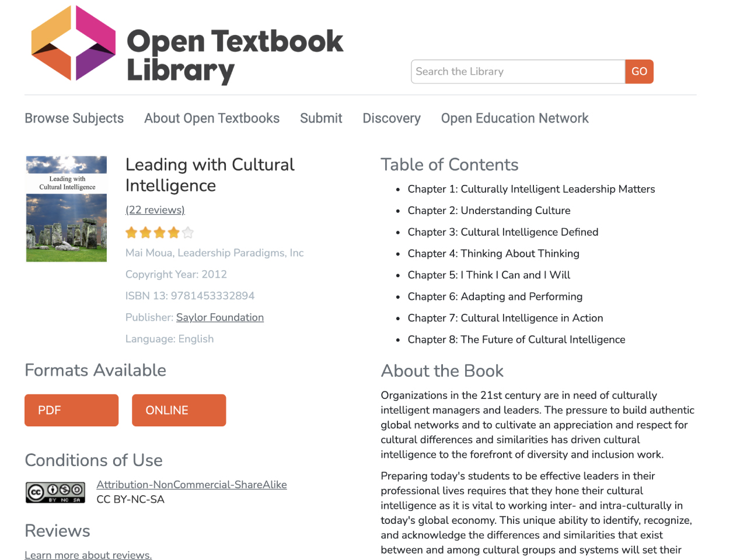Screen dimensions: 747x560
Task: Click Chapter 4: Thinking About Thinking
Action: (x=494, y=254)
